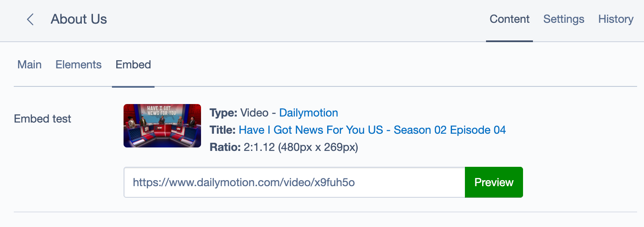Open the Settings tab
This screenshot has width=644, height=227.
point(563,19)
